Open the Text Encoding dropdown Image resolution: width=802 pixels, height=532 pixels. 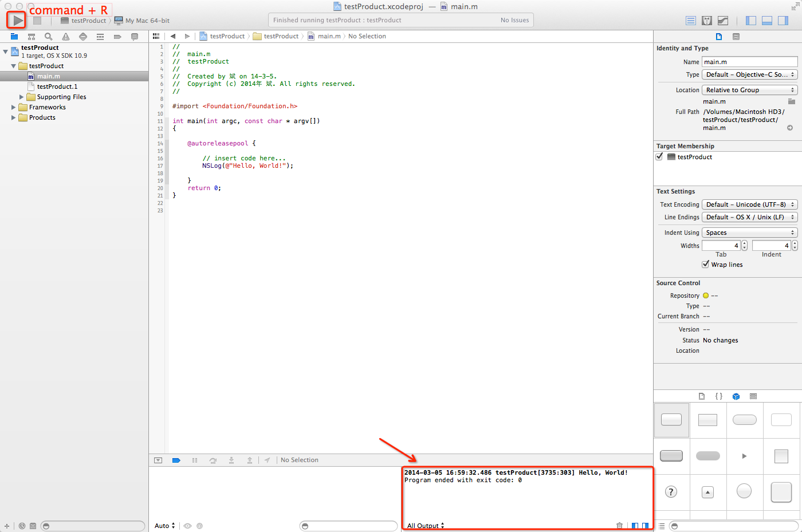point(749,204)
